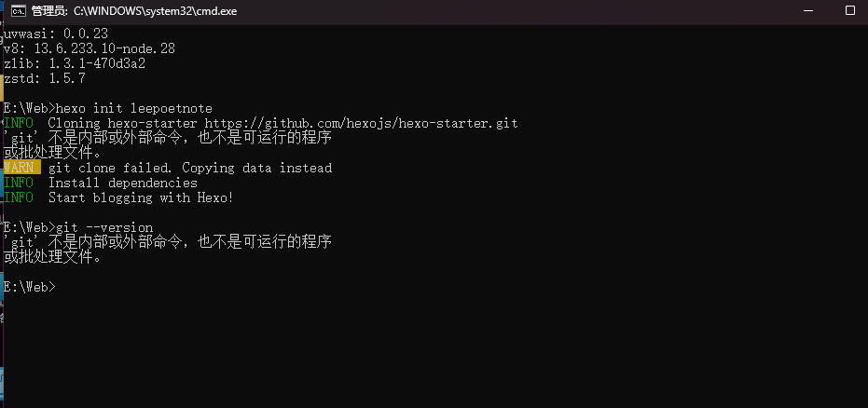Click the INFO label beside Start blogging

[19, 198]
